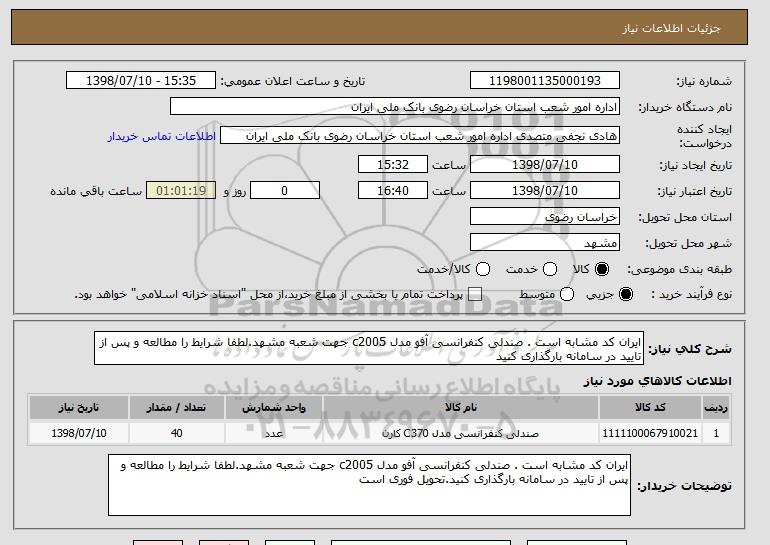Screen dimensions: 770x545
Task: Click the delivery province field خراسان رضوی
Action: (545, 217)
